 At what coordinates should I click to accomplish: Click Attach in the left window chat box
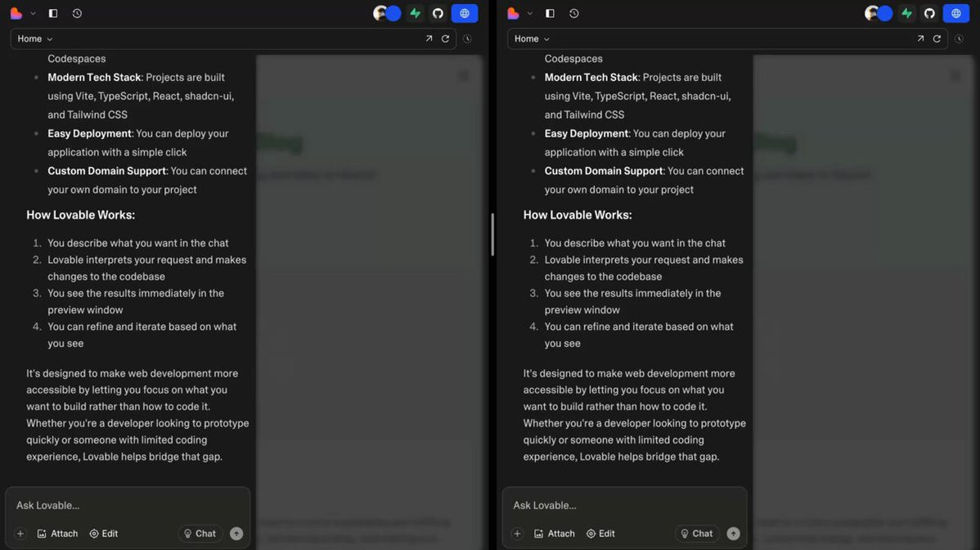click(x=57, y=534)
